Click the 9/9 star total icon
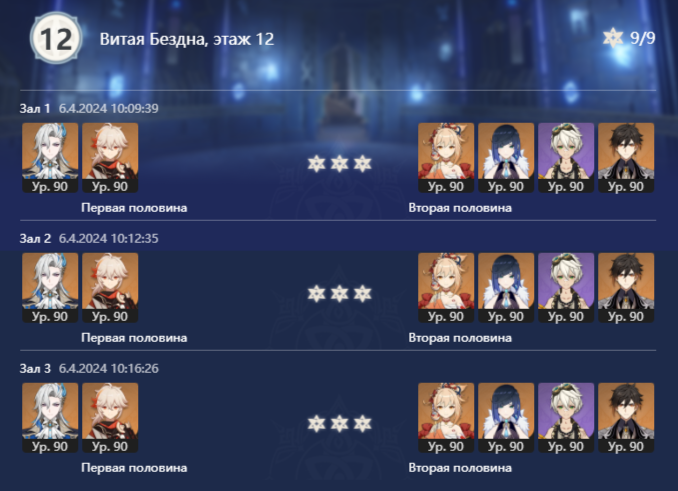The height and width of the screenshot is (491, 678). pos(613,38)
